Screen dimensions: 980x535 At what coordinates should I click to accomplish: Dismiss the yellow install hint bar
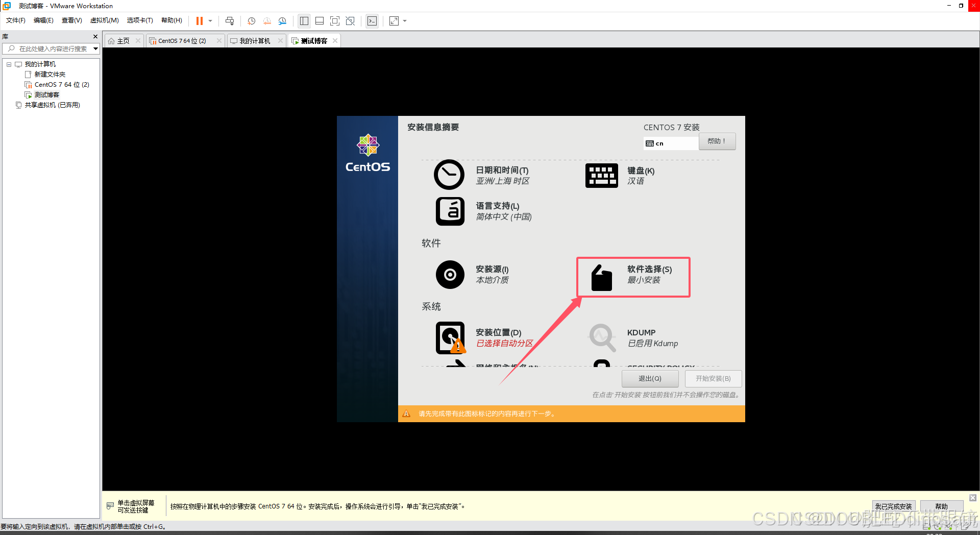coord(973,498)
